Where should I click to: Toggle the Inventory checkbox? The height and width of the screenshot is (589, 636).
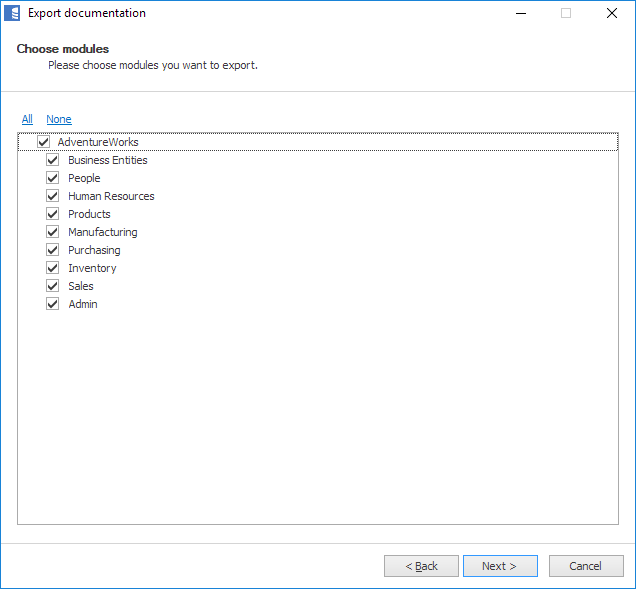click(53, 268)
